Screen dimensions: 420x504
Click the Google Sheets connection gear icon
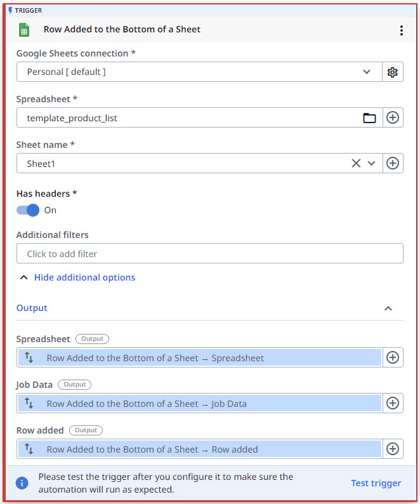[x=392, y=72]
